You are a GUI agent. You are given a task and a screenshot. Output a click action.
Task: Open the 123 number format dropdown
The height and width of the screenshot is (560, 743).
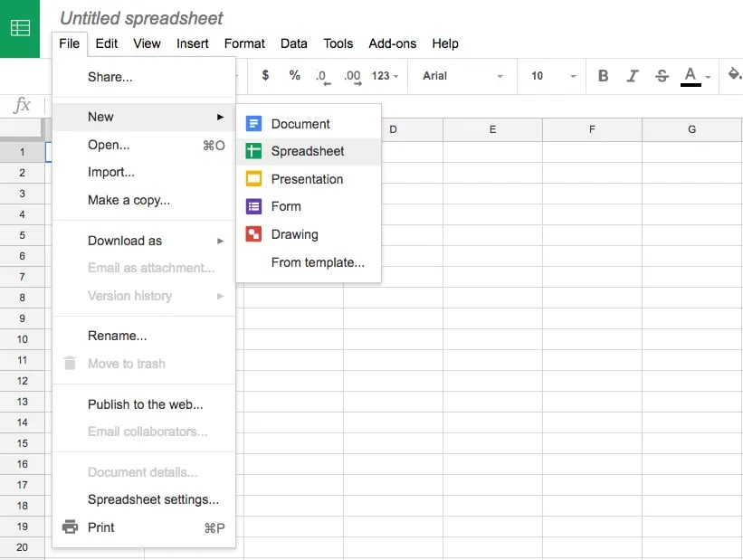(385, 76)
